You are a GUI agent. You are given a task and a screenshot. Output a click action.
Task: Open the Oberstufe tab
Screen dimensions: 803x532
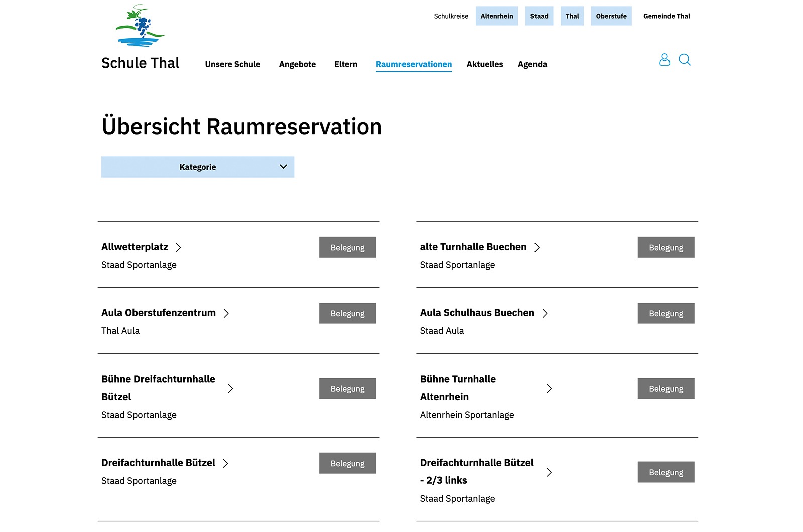[x=611, y=16]
